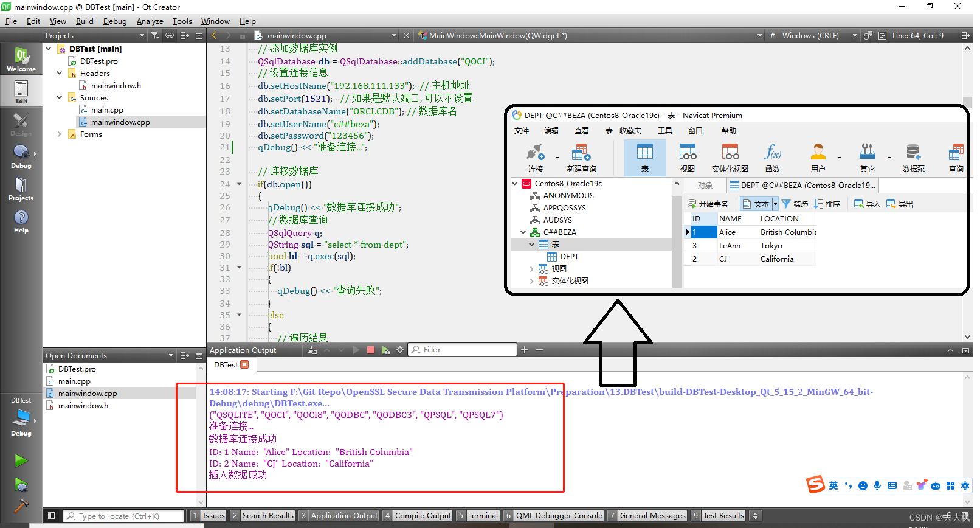The image size is (980, 528).
Task: Click the Filter field in Application Output
Action: pyautogui.click(x=462, y=350)
